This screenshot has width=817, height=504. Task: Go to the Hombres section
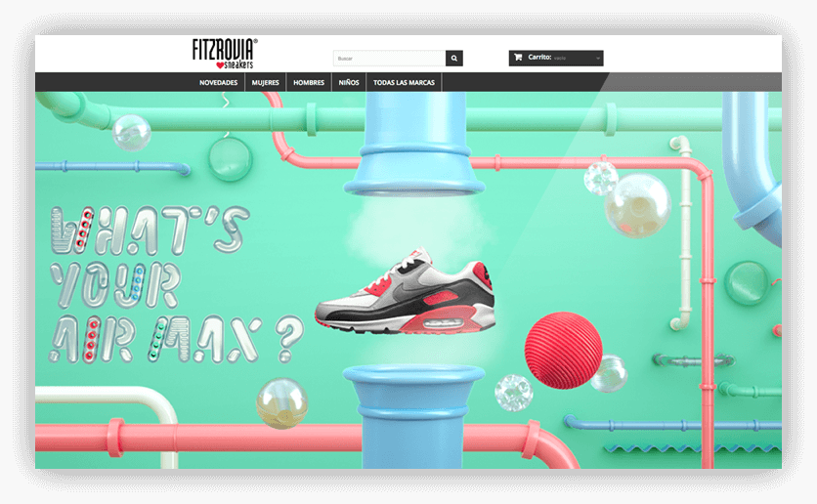[x=309, y=82]
